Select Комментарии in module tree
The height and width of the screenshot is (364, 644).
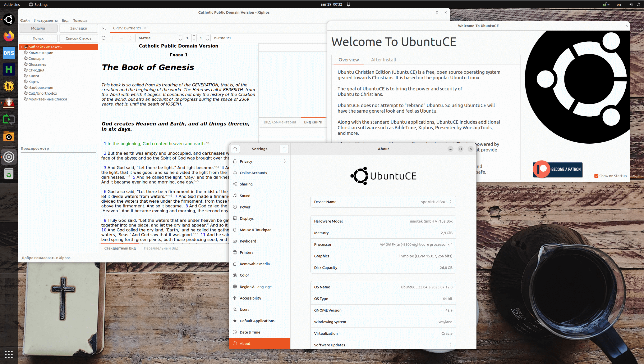click(41, 53)
